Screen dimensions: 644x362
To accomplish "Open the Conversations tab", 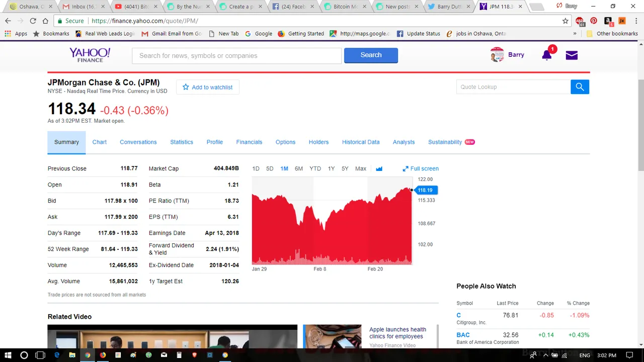I will [138, 142].
